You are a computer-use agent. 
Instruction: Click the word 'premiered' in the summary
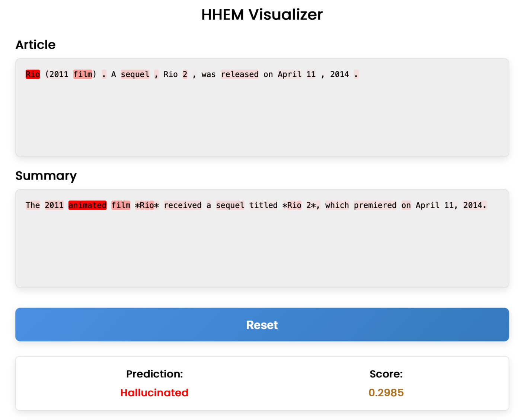(x=375, y=205)
